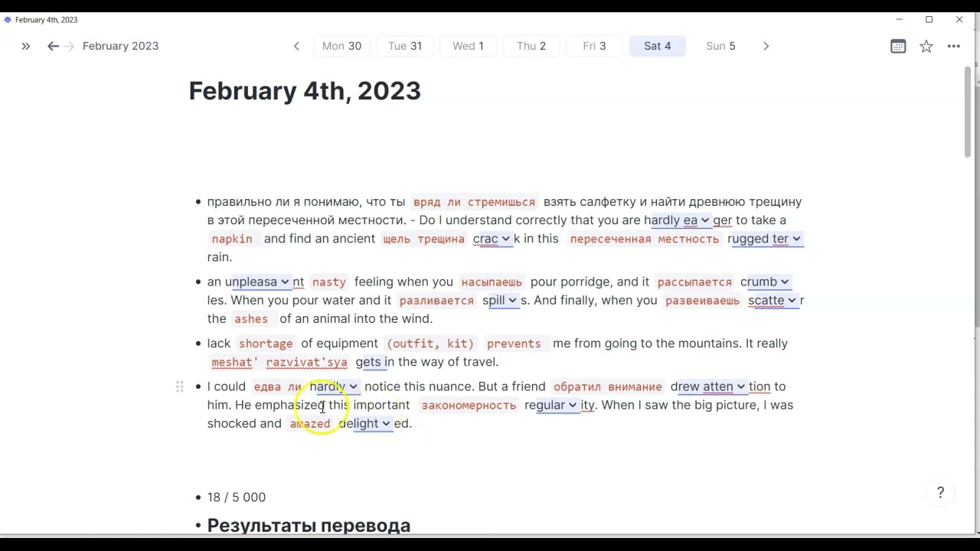
Task: Click inline code 'разливается'
Action: click(x=436, y=300)
